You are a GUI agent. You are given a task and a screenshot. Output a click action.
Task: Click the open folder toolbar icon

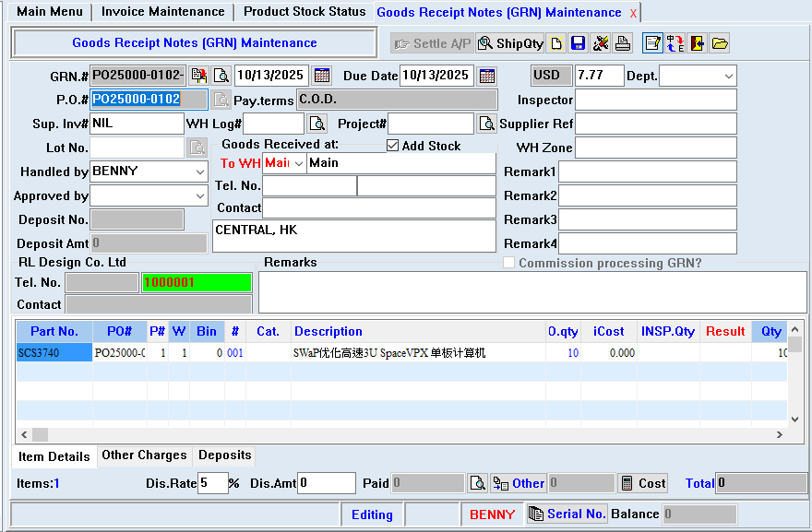click(720, 43)
